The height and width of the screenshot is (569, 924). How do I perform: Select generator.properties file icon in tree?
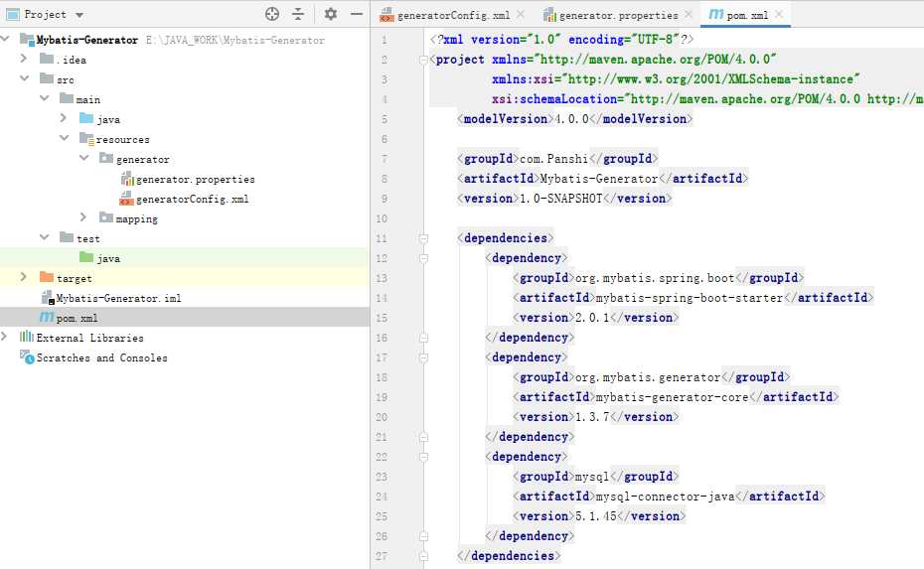[127, 179]
